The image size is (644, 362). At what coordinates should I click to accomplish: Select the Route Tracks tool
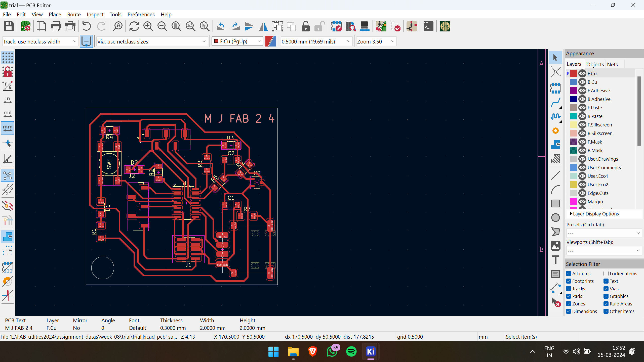[x=555, y=102]
